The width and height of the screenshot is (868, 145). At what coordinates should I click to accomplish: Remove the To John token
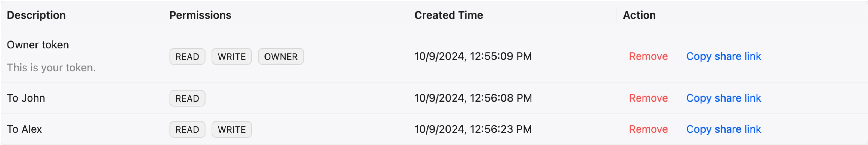648,98
